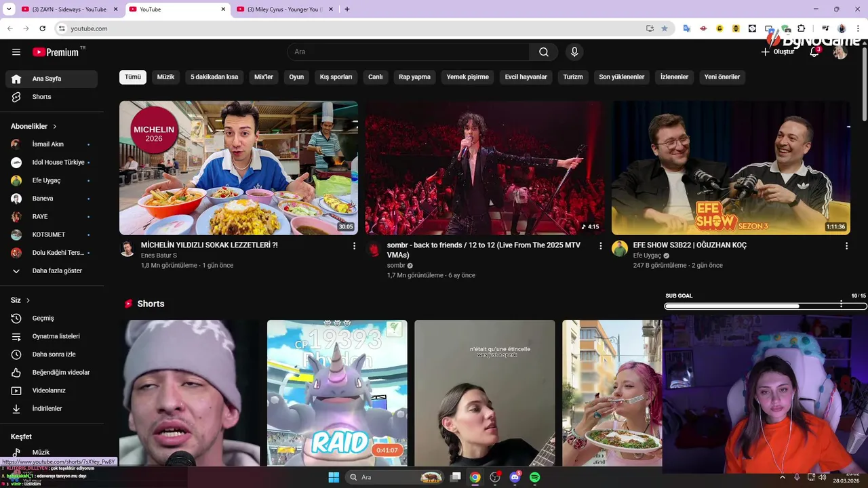Open more options for Michelin video
This screenshot has width=868, height=488.
[354, 246]
